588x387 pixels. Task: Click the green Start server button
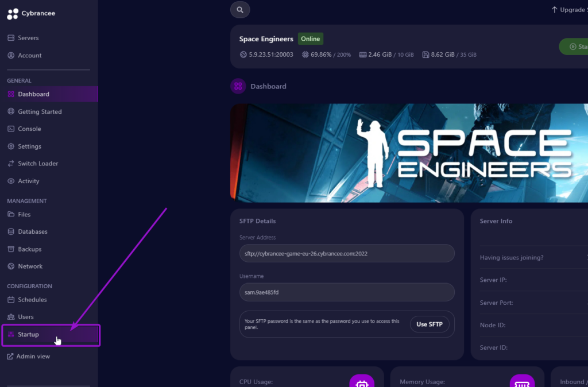[x=574, y=47]
